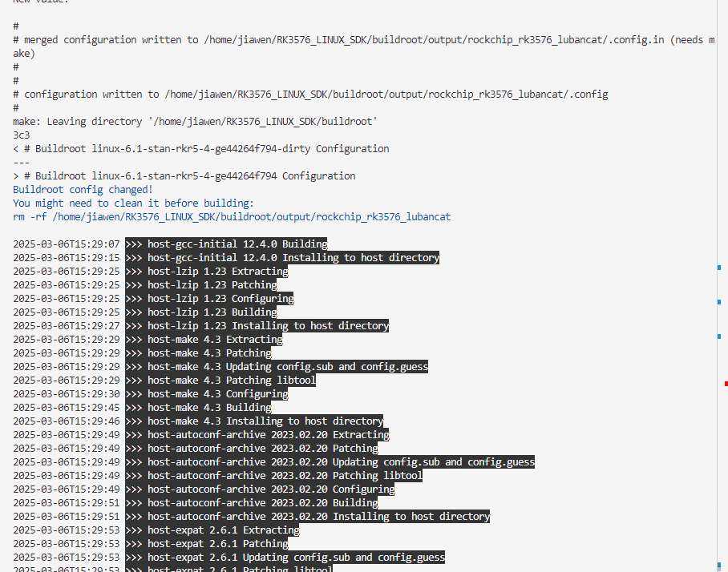Click the >>> marker before host-make Configuring
The width and height of the screenshot is (728, 572).
pos(133,393)
